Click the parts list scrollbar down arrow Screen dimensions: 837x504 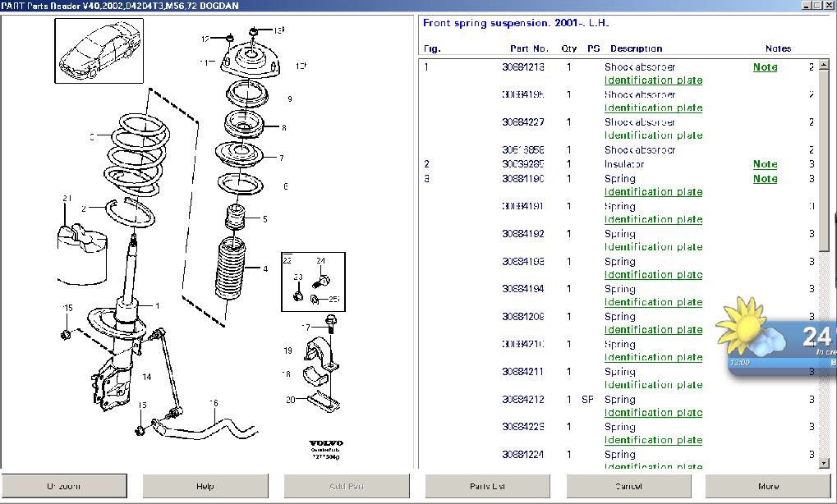824,463
